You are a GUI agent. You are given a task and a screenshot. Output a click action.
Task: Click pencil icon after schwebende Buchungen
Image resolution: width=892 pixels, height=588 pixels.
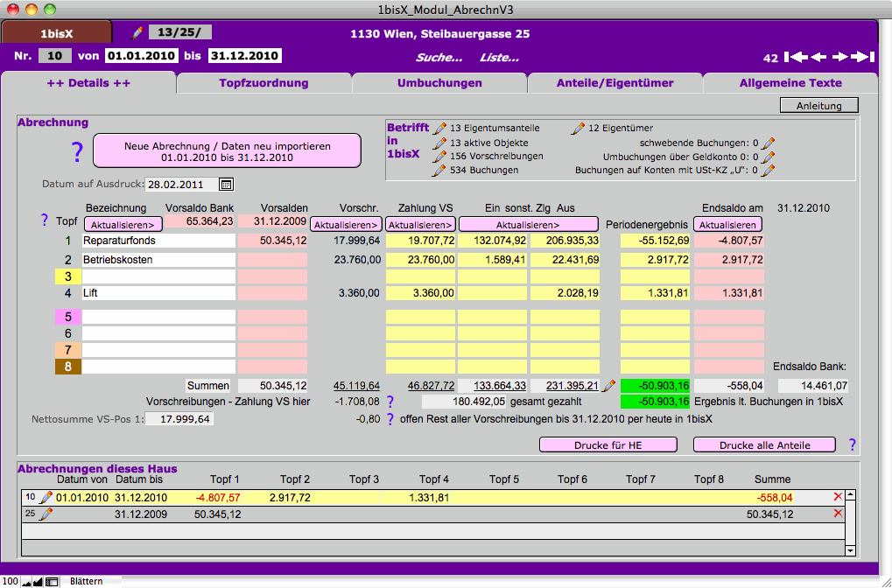pyautogui.click(x=769, y=143)
